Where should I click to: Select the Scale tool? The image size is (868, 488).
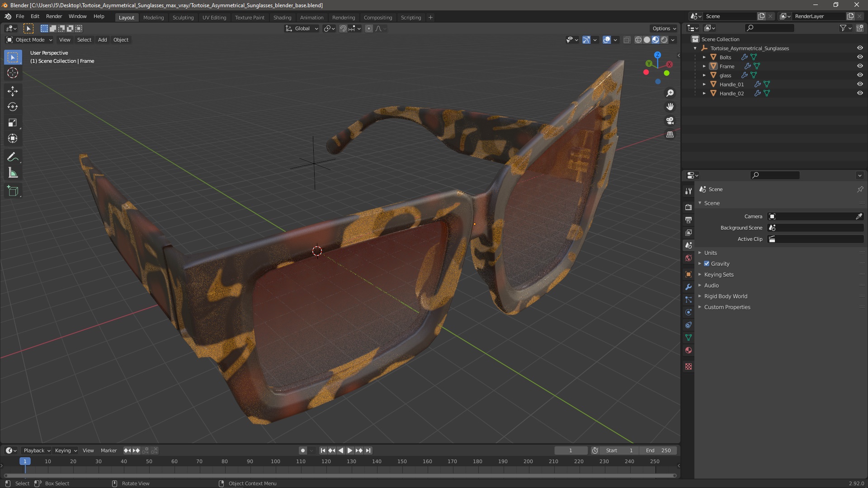13,123
